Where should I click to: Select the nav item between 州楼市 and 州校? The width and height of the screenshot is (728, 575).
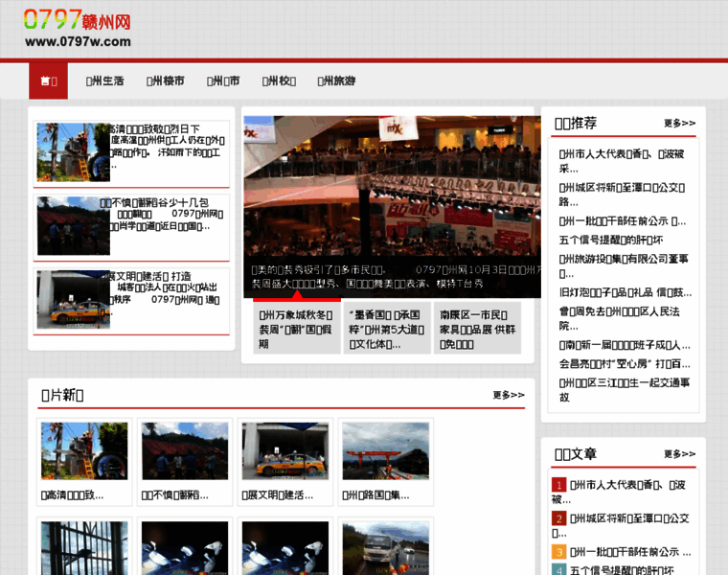tap(223, 81)
